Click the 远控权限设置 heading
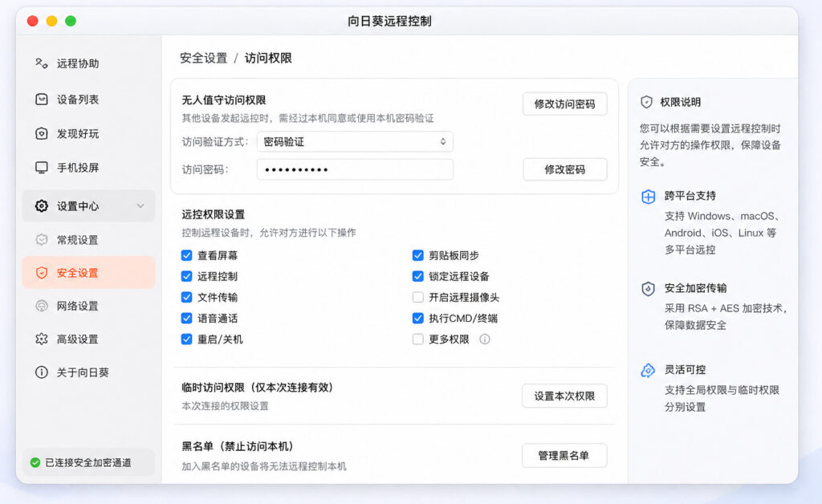The width and height of the screenshot is (822, 504). (x=214, y=214)
